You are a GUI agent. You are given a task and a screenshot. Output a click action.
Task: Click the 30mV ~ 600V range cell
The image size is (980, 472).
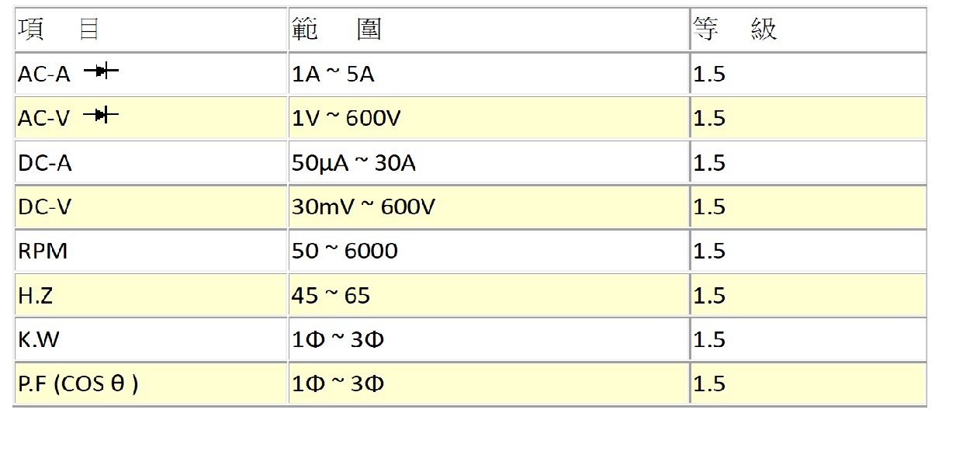(489, 206)
